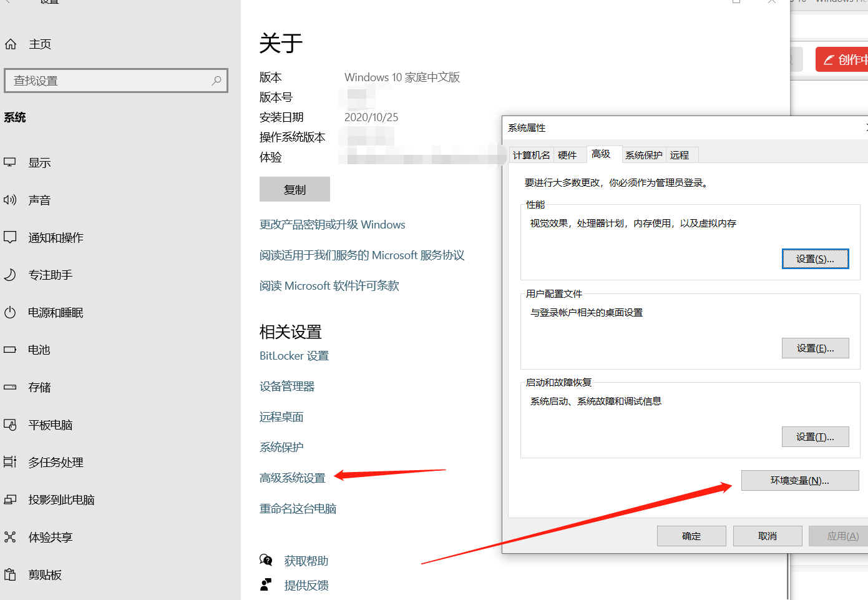Open the BitLocker 设置 link

pos(294,355)
